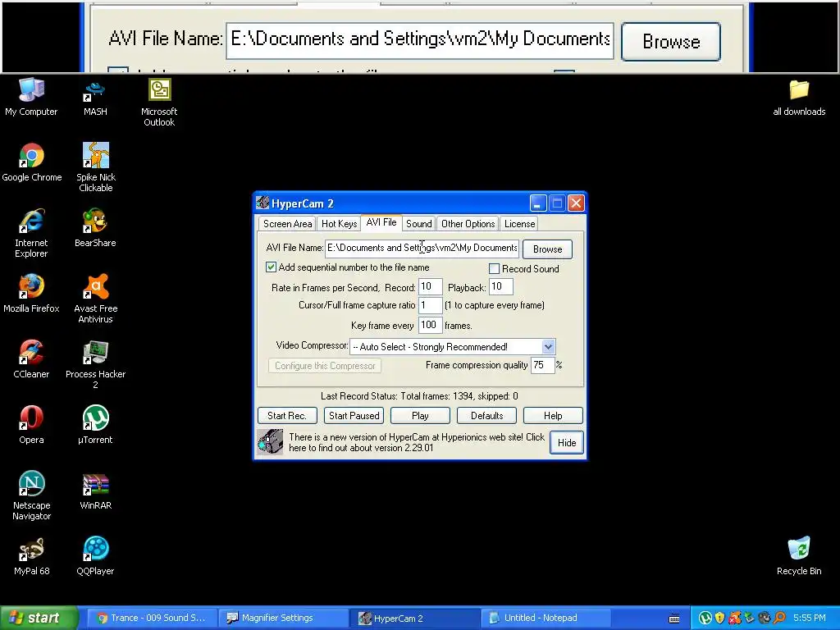The height and width of the screenshot is (630, 840).
Task: Click the keyboard icon on the taskbar
Action: pos(674,619)
